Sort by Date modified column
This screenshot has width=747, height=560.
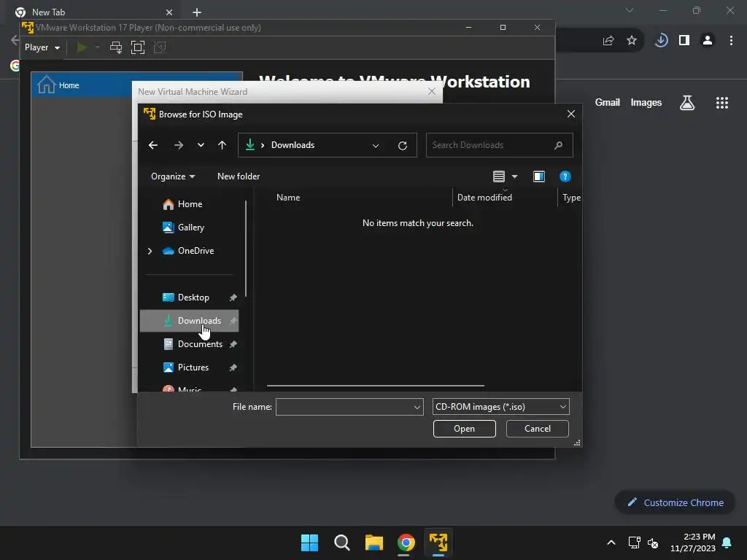click(484, 197)
